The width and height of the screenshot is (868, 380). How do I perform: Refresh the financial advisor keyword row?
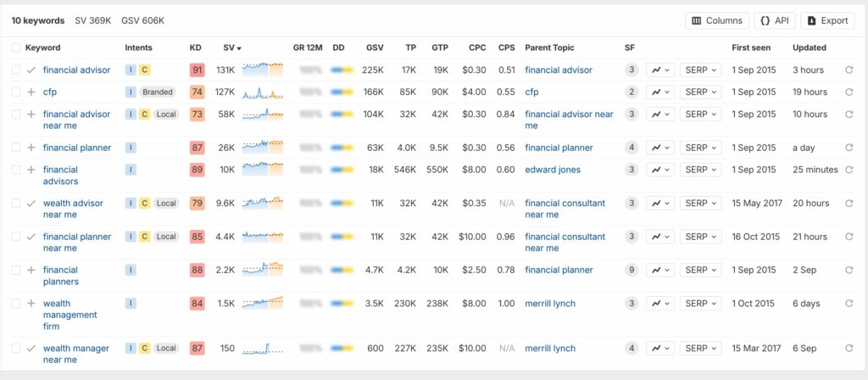(849, 70)
